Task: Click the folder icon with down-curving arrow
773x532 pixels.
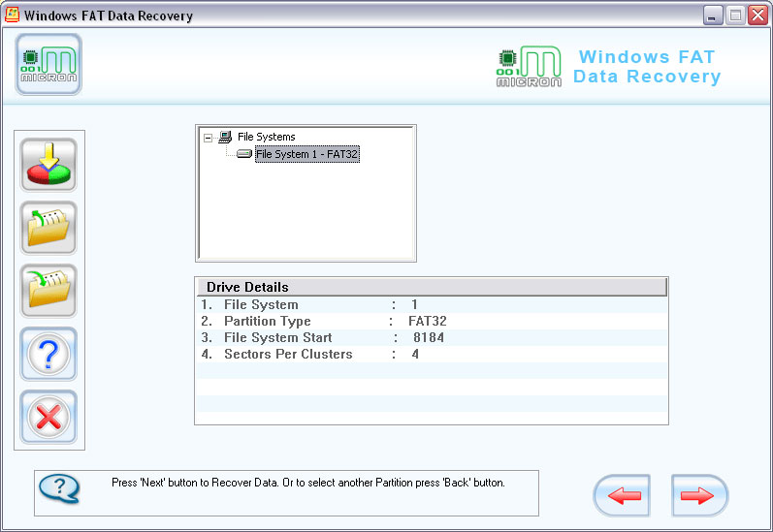Action: click(48, 291)
